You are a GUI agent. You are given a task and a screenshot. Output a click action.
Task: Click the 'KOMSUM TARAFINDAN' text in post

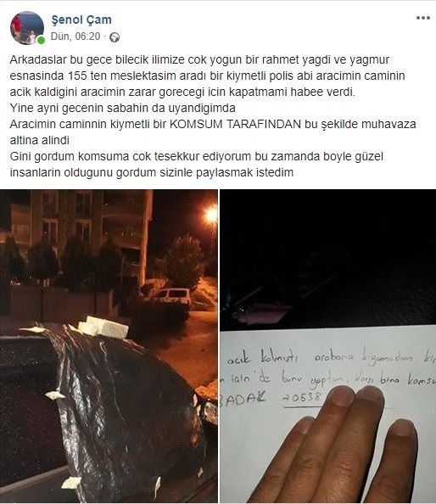click(235, 125)
